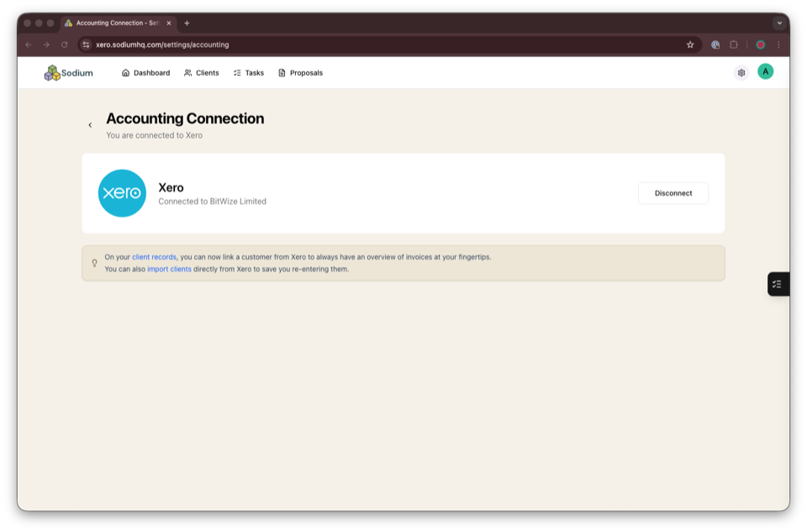
Task: Open a new browser tab
Action: click(x=187, y=24)
